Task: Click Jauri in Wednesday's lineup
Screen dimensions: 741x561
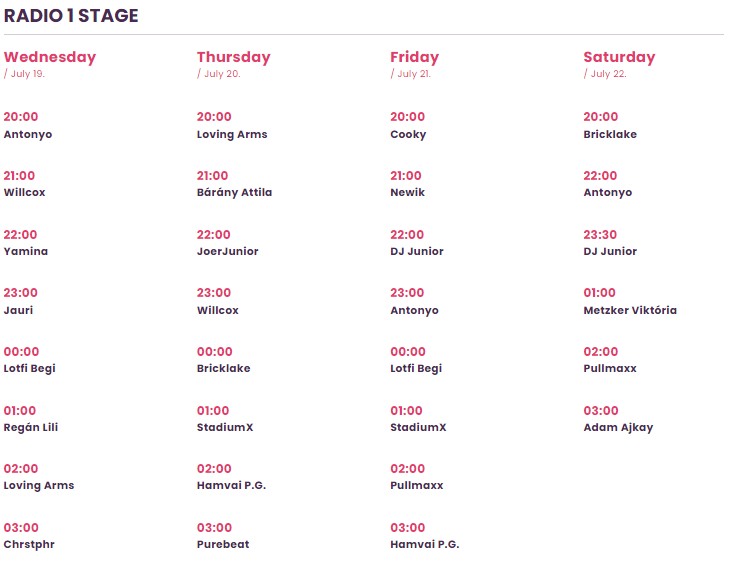Action: coord(18,310)
